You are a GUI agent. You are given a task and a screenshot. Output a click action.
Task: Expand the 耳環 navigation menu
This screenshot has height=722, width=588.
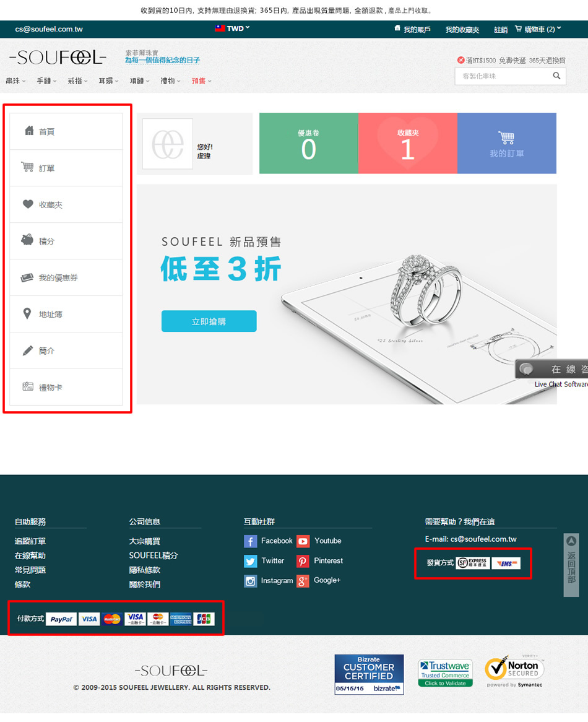click(108, 81)
